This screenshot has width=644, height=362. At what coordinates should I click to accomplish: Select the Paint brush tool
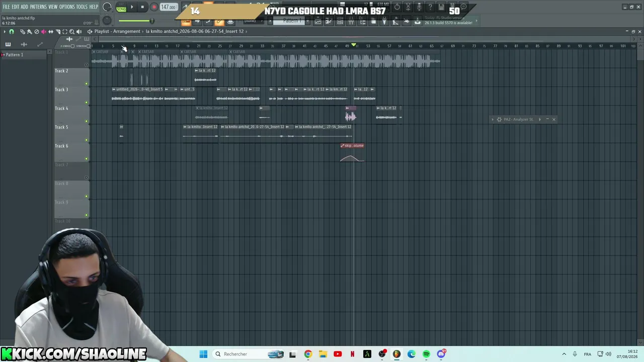click(30, 32)
